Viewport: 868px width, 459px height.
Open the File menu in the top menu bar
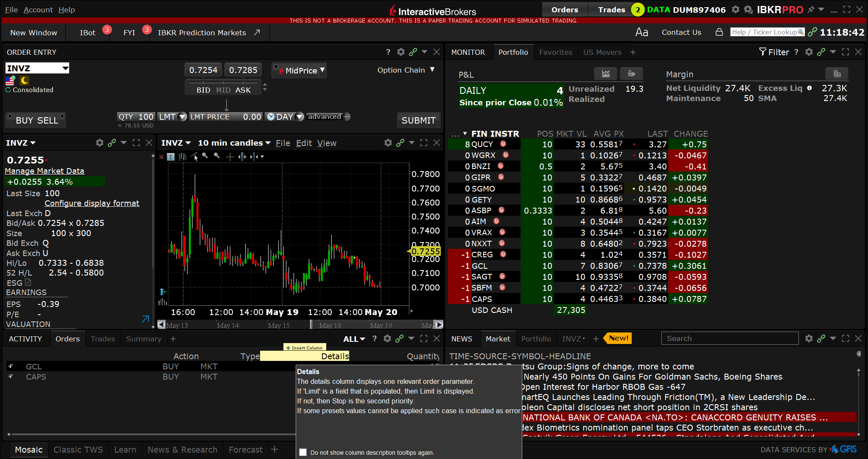point(11,9)
